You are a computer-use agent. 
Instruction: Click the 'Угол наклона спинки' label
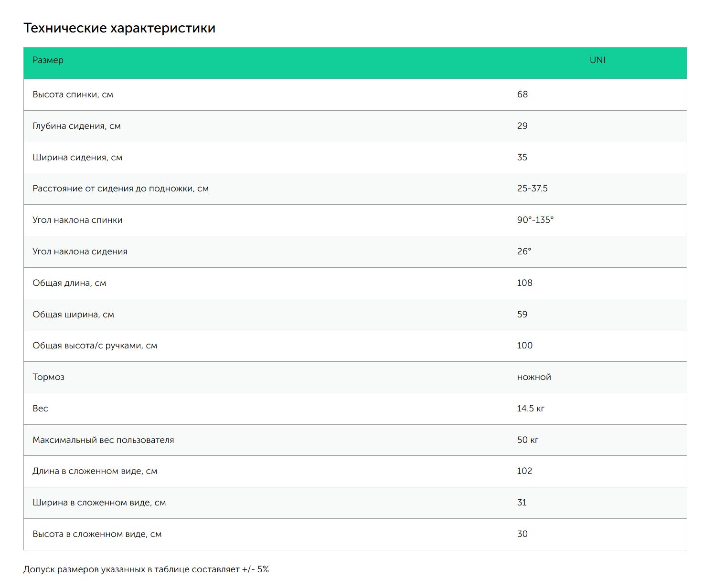point(77,220)
